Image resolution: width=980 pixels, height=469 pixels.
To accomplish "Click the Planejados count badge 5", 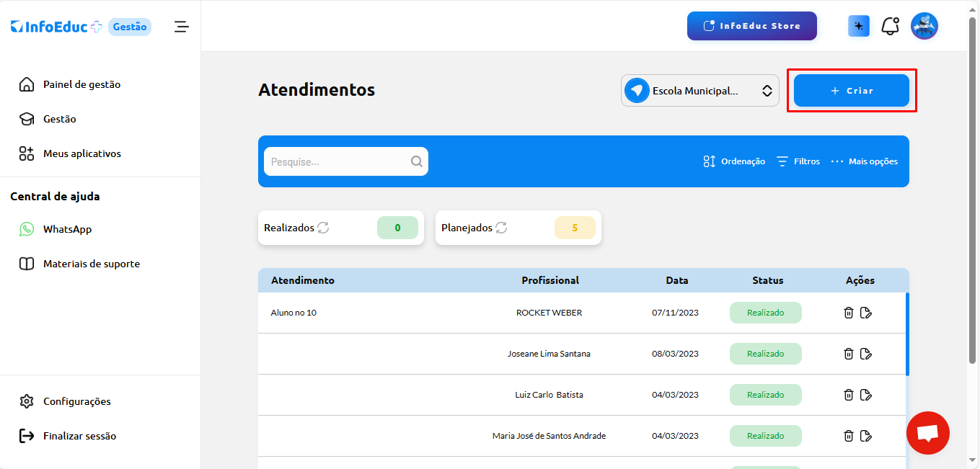I will (x=575, y=228).
